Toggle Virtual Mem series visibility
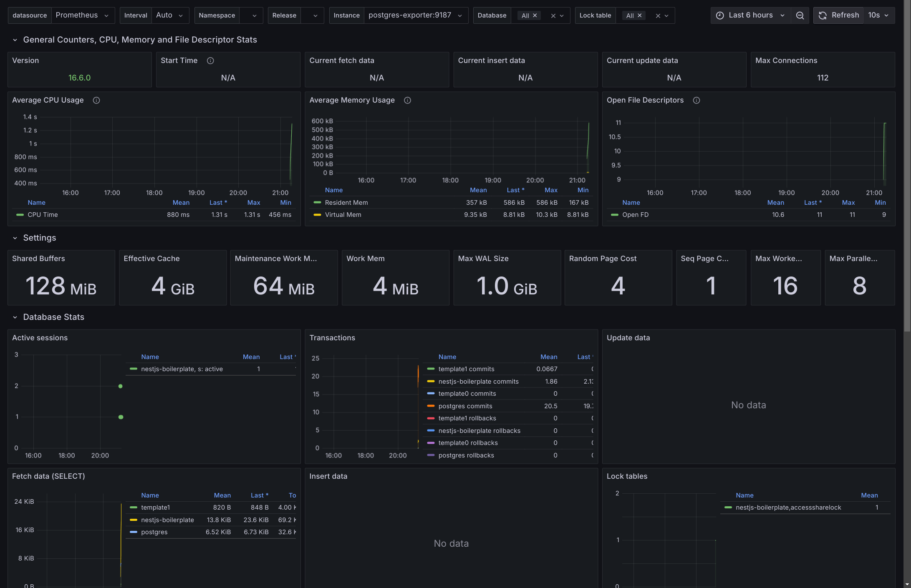 click(x=343, y=215)
